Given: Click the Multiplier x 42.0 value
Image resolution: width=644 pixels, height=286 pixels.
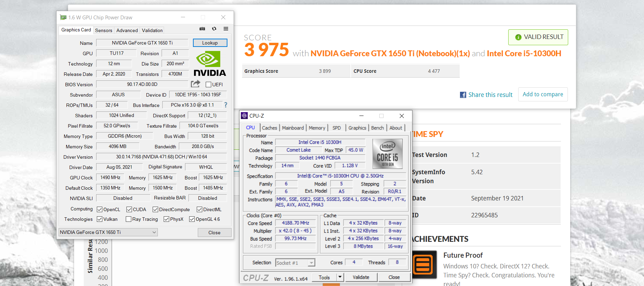Looking at the screenshot, I should click(295, 231).
